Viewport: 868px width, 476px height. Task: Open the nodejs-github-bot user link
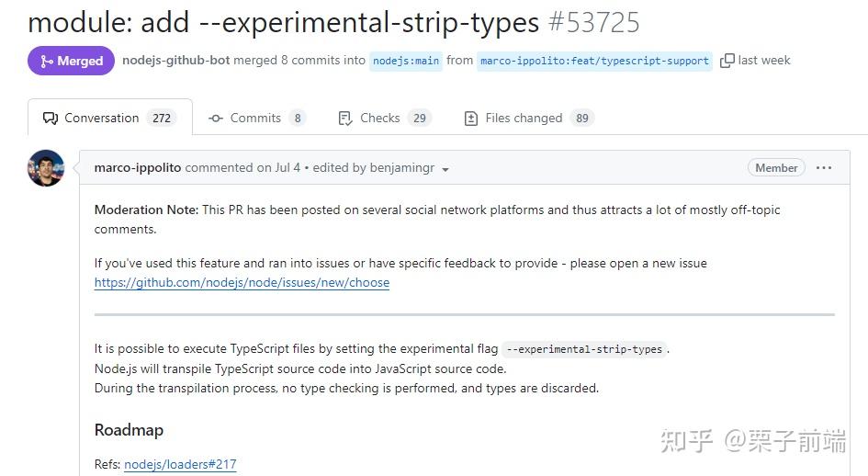[175, 61]
